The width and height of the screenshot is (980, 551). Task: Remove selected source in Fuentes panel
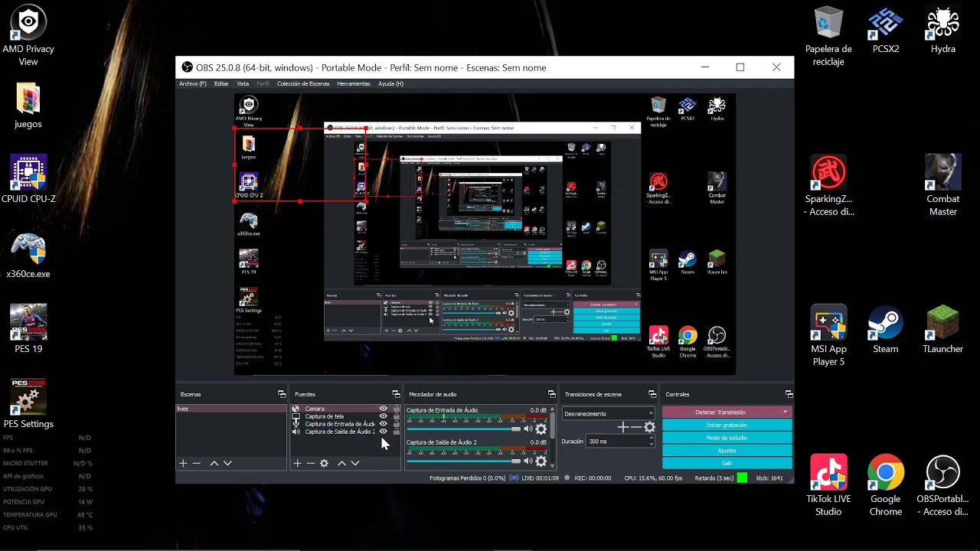[311, 463]
